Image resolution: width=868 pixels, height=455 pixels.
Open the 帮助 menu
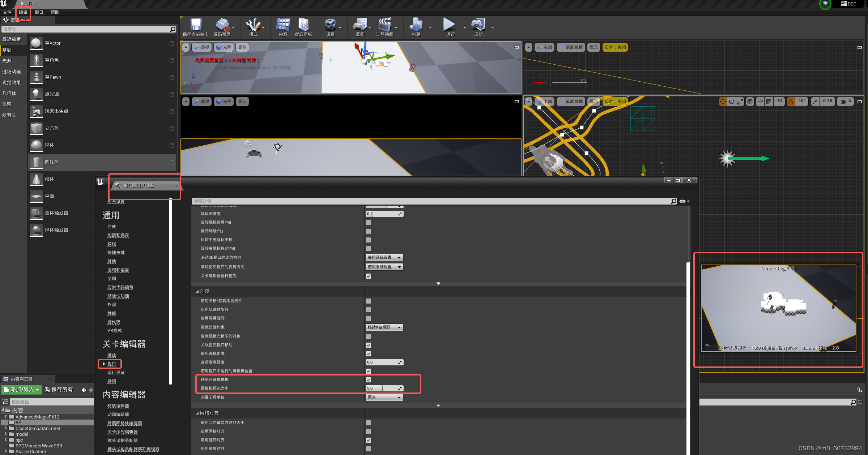click(x=55, y=12)
